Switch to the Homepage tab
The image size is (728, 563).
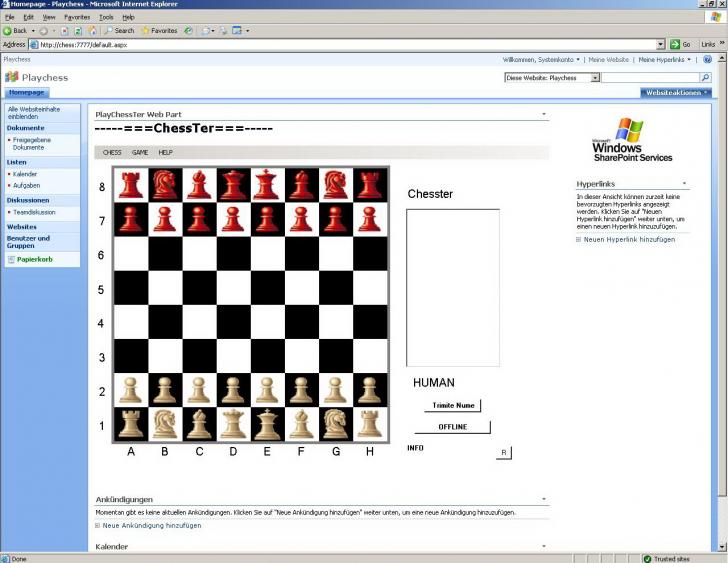pyautogui.click(x=26, y=92)
